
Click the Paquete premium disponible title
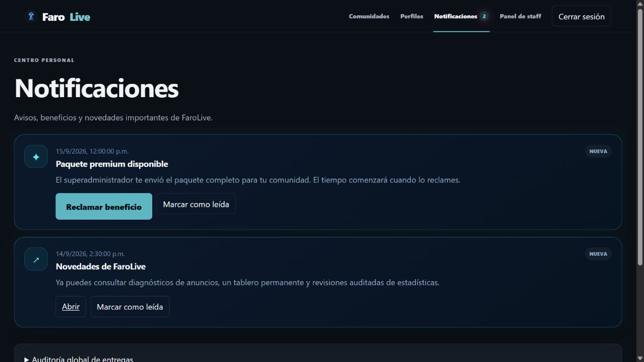point(112,164)
